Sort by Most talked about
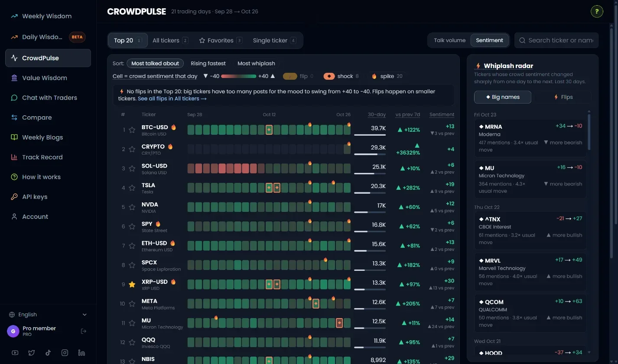The width and height of the screenshot is (618, 364). click(155, 63)
